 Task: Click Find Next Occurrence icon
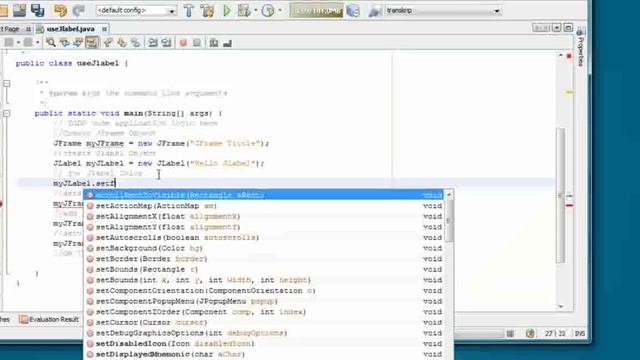point(78,42)
